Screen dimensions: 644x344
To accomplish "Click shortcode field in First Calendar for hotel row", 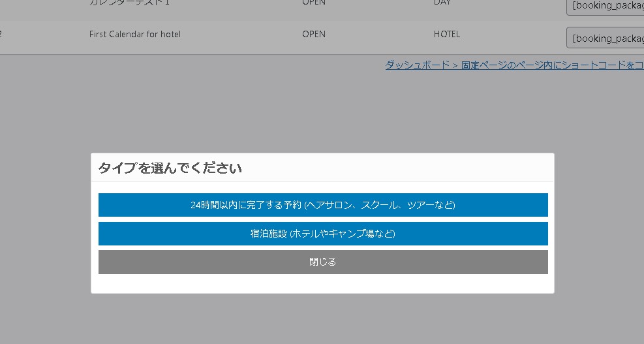I will tap(605, 38).
